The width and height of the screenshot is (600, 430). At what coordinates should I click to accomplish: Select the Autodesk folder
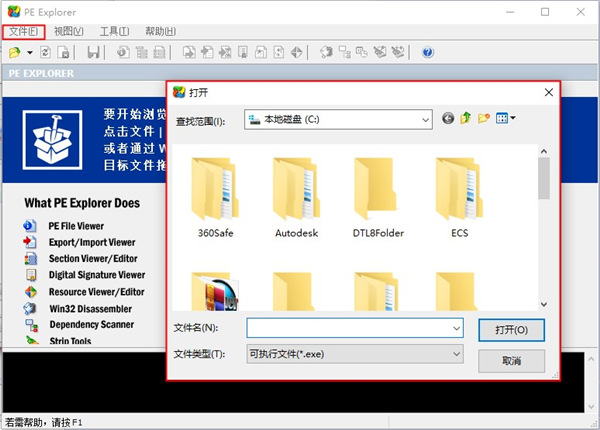pyautogui.click(x=295, y=200)
